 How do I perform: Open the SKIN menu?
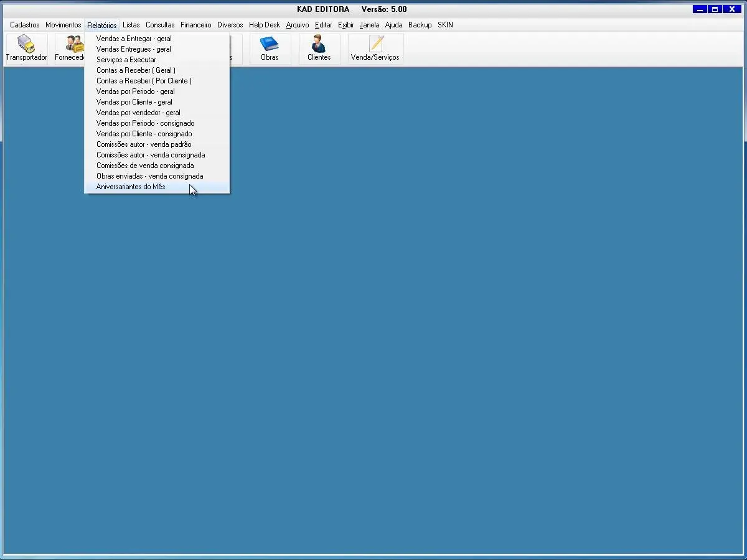445,25
